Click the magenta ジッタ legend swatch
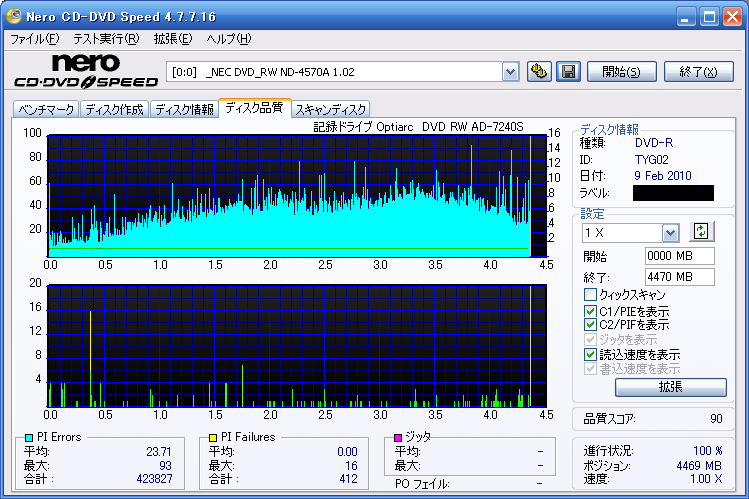This screenshot has height=499, width=749. 398,437
